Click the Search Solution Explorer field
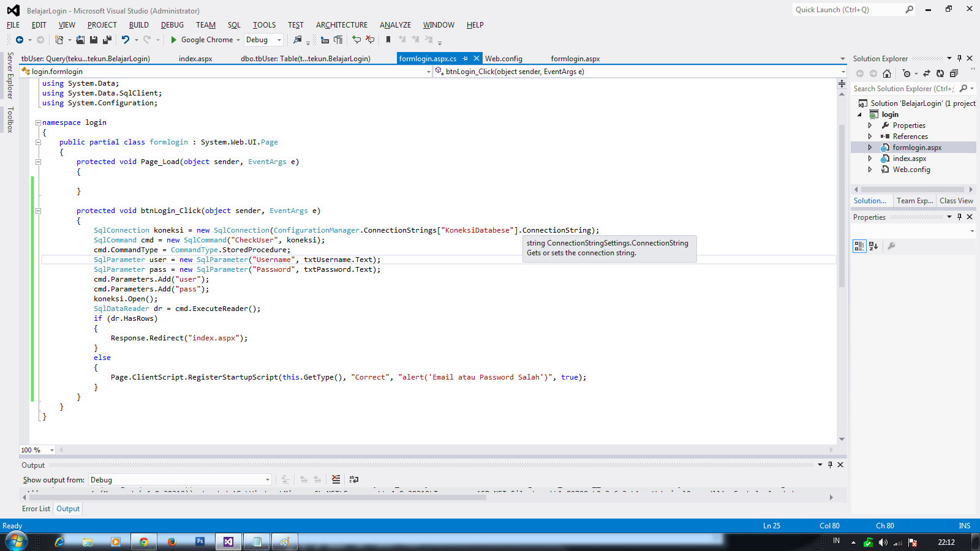Image resolution: width=980 pixels, height=551 pixels. coord(900,88)
